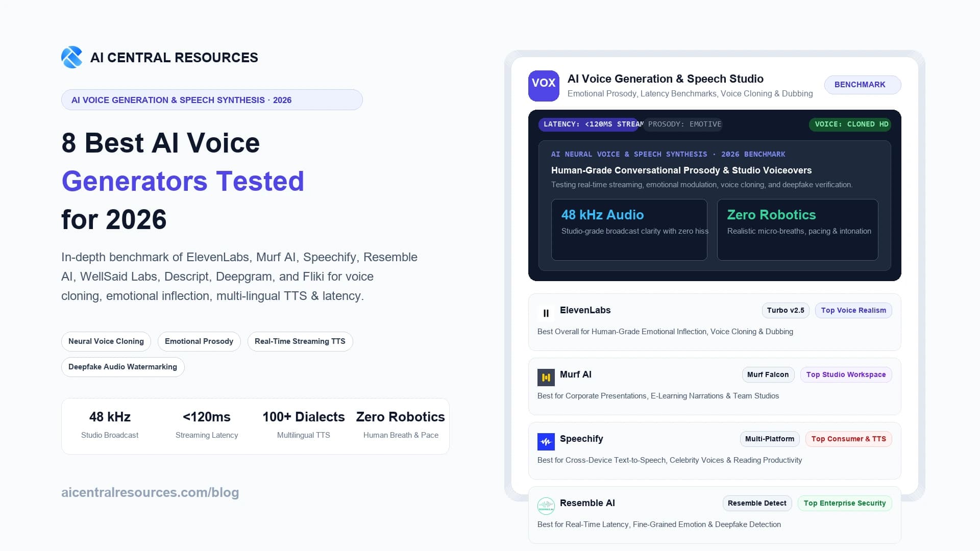Click the Resemble AI title text

(587, 503)
